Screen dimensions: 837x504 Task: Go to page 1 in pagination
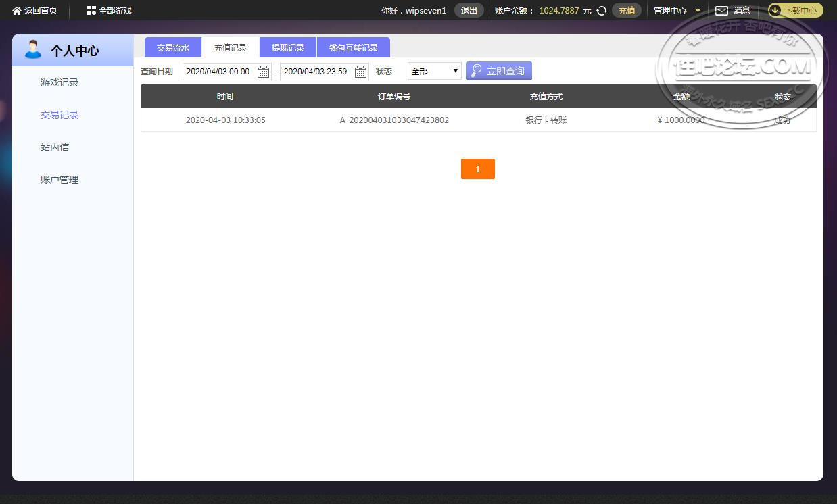click(x=478, y=169)
